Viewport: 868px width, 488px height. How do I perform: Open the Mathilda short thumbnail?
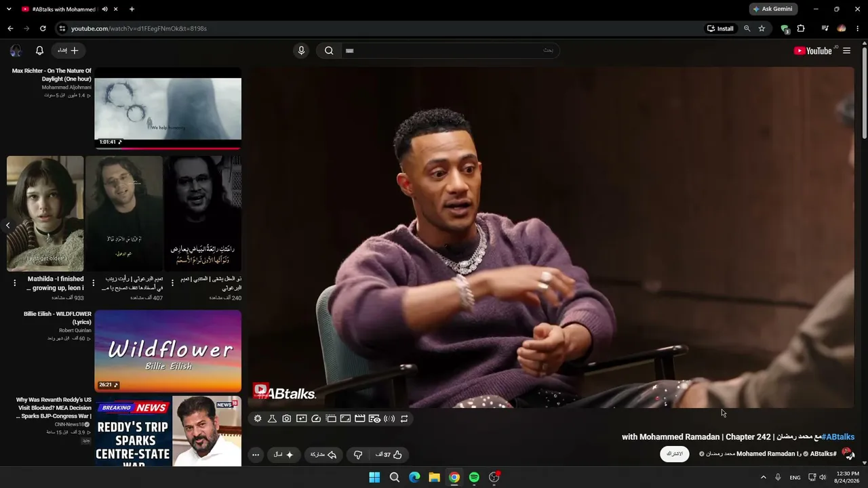click(45, 213)
